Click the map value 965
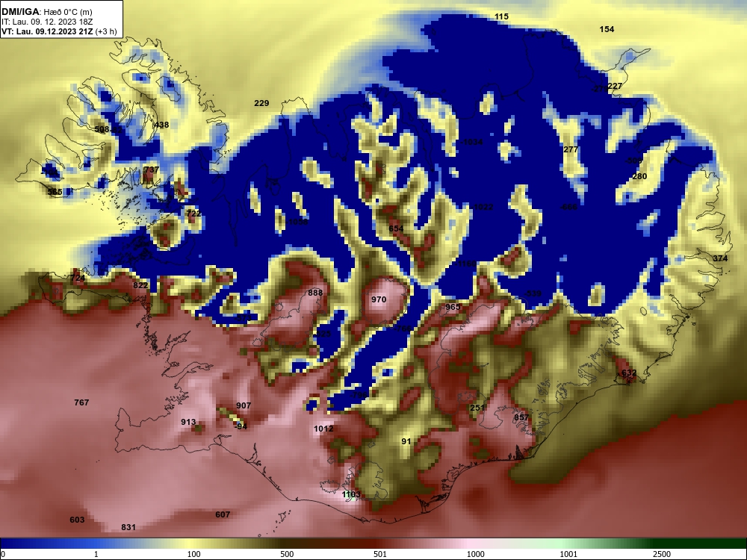Screen dimensions: 747x560 coord(453,307)
